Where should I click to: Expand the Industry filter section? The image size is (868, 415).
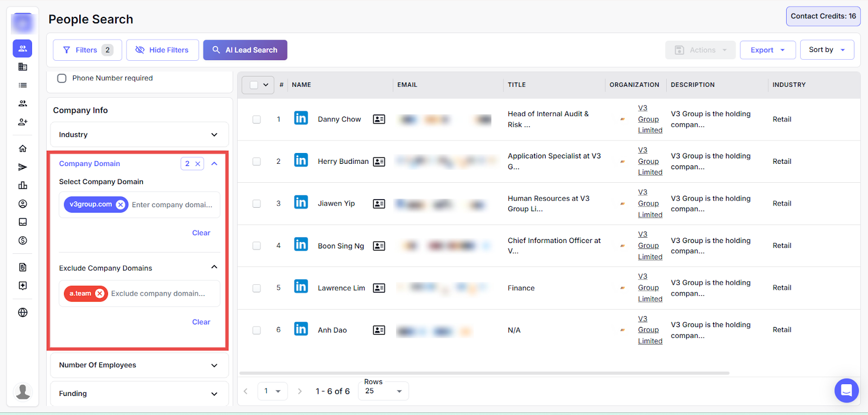tap(139, 135)
